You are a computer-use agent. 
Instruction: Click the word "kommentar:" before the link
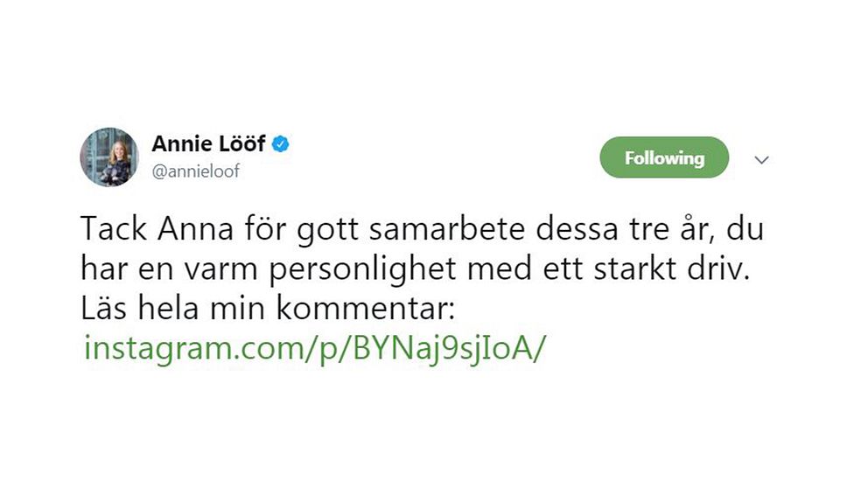tap(366, 308)
